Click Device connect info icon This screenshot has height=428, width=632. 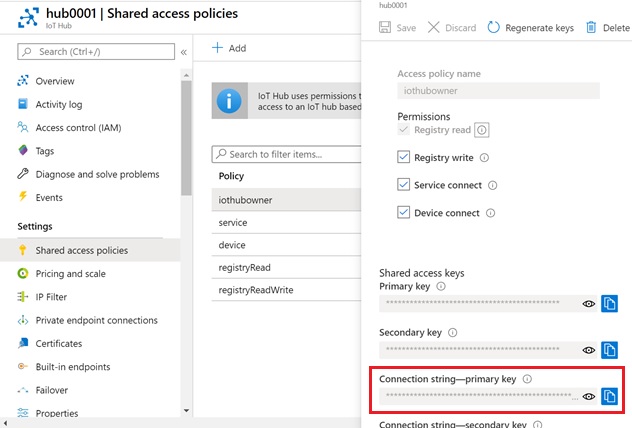click(491, 213)
